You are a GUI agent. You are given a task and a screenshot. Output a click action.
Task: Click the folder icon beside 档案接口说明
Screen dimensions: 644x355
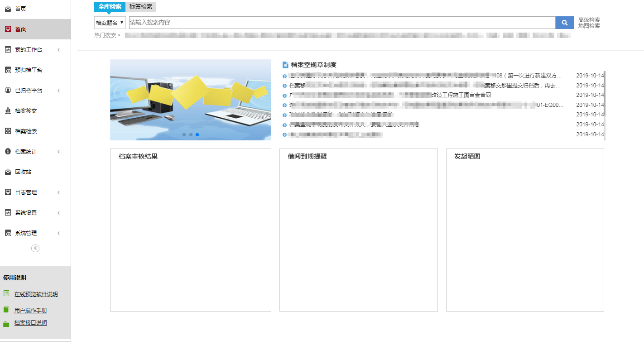[x=6, y=324]
